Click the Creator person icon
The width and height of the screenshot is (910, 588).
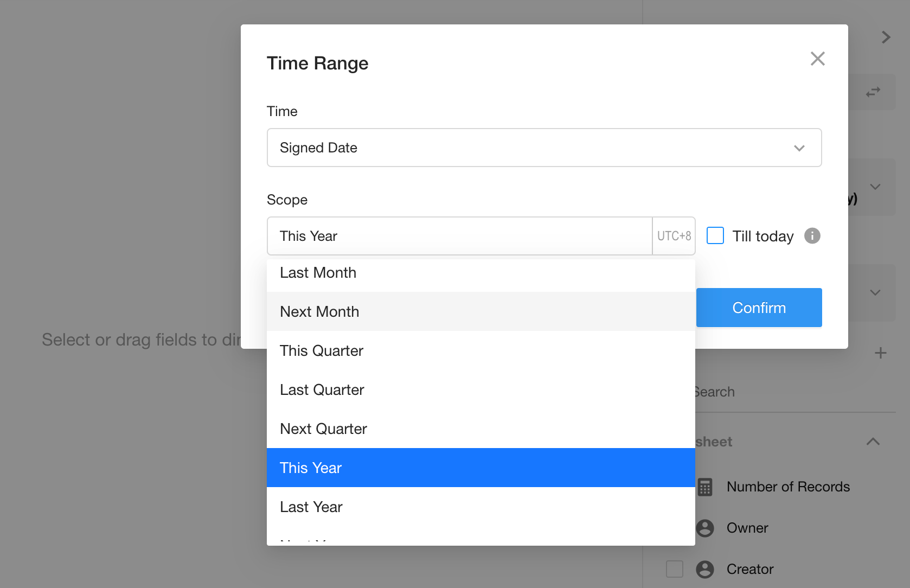[x=705, y=569]
